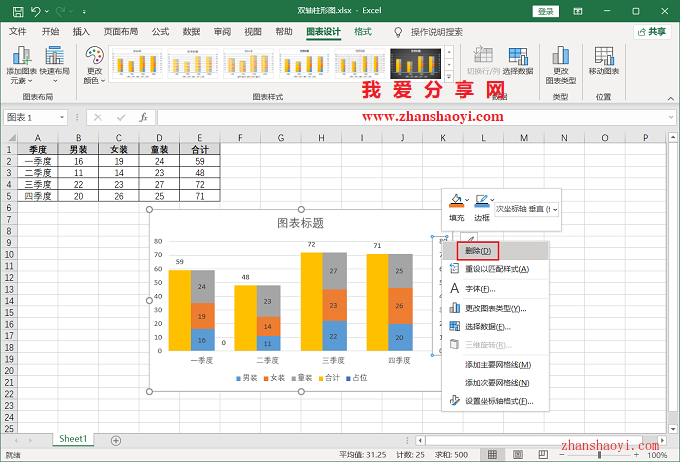Choose 重设以匹配样式(A) menu item
The width and height of the screenshot is (680, 462).
pos(496,269)
